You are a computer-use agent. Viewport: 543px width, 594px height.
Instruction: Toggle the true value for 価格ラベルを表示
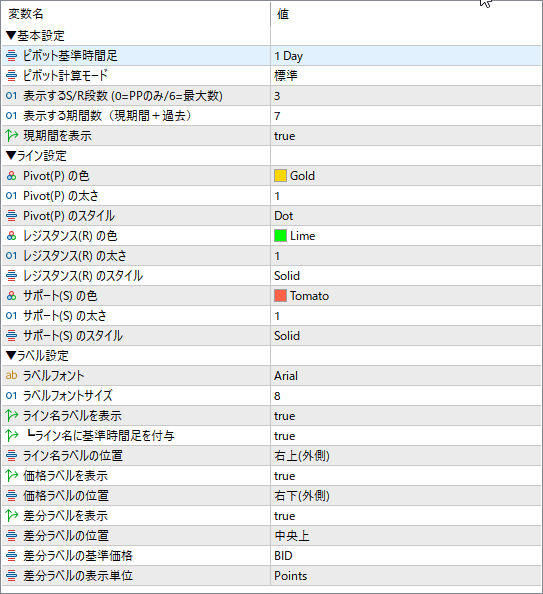tap(285, 476)
